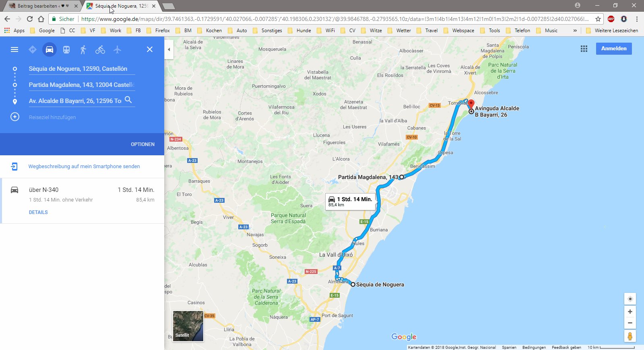The height and width of the screenshot is (350, 644).
Task: Expand hidden bookmarks chevron
Action: point(575,31)
